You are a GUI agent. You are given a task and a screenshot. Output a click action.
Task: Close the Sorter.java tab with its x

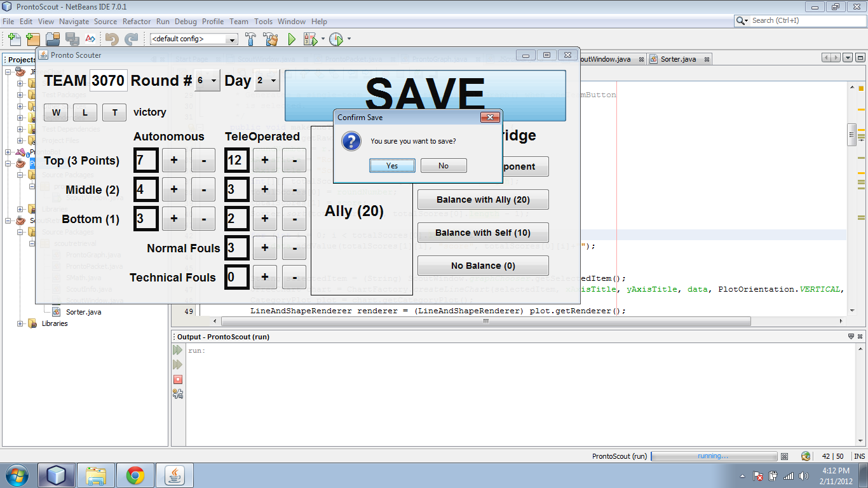click(x=705, y=59)
